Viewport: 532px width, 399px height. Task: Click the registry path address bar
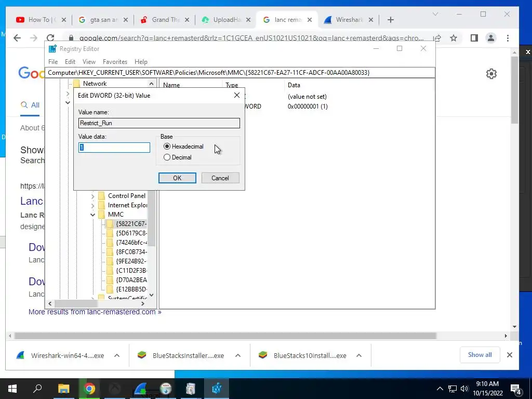[240, 73]
